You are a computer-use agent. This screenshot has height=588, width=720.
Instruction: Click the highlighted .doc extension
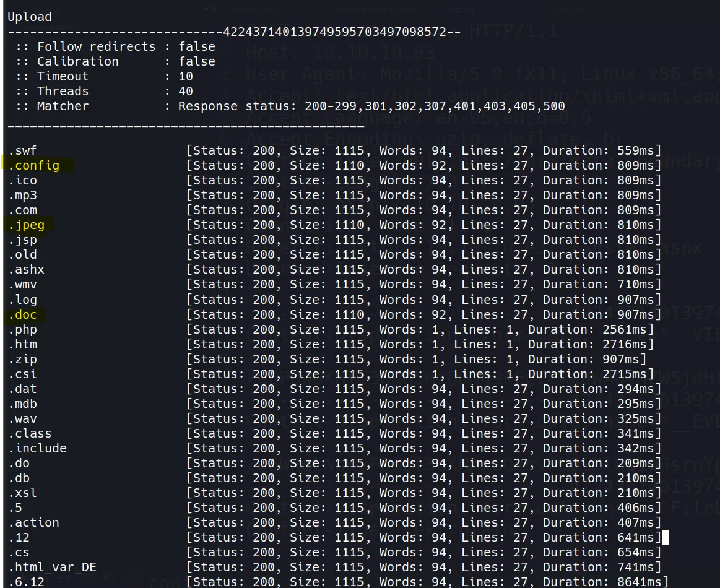click(x=24, y=314)
